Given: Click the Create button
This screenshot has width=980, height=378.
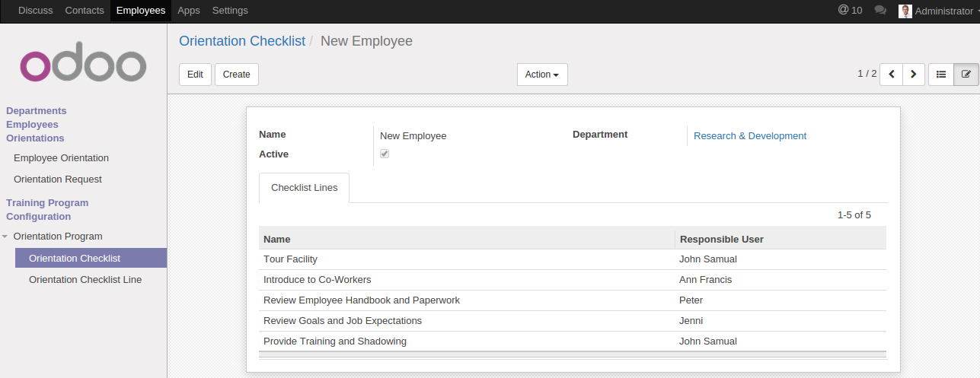Looking at the screenshot, I should tap(237, 75).
